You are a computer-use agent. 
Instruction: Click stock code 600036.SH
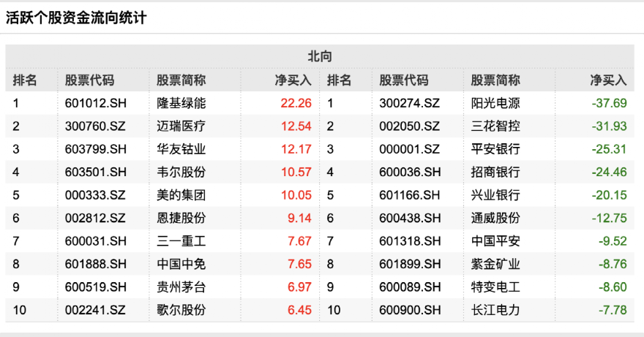pyautogui.click(x=411, y=172)
